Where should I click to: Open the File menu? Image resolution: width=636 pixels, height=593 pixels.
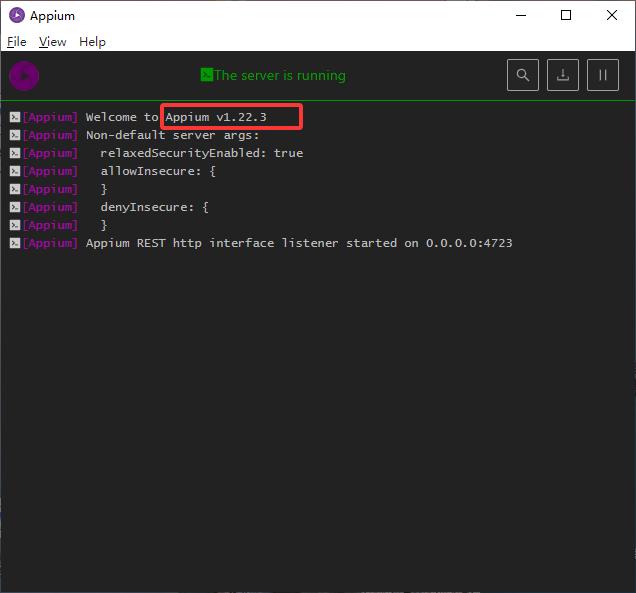tap(17, 42)
